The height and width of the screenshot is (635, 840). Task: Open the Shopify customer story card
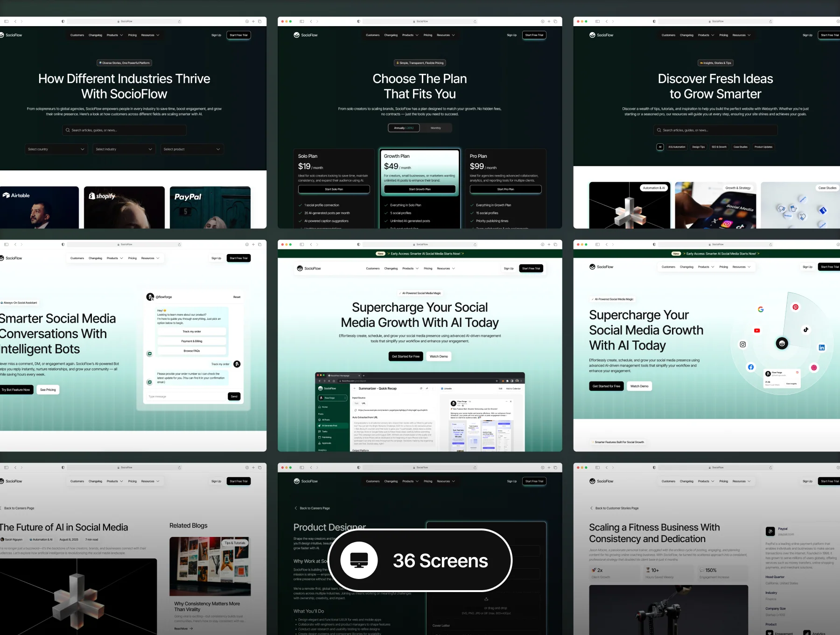click(x=124, y=207)
